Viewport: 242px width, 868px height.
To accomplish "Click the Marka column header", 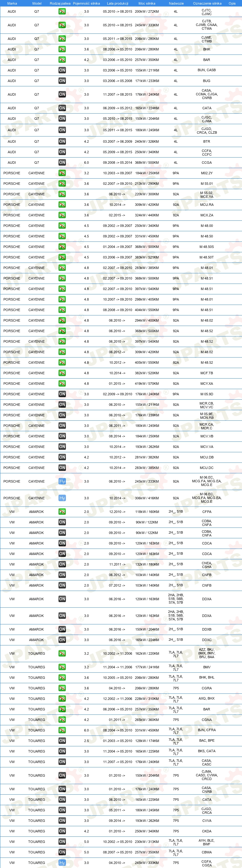I will (x=12, y=3).
